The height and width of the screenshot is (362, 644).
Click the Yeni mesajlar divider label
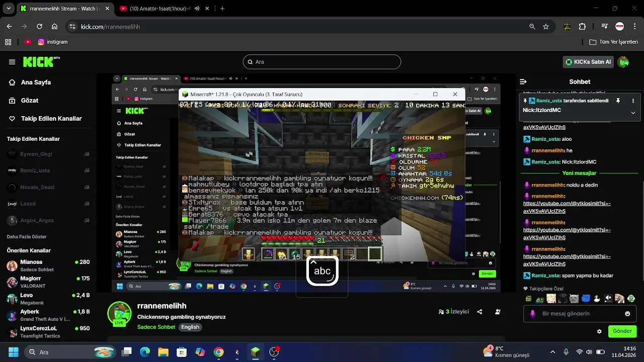(580, 173)
